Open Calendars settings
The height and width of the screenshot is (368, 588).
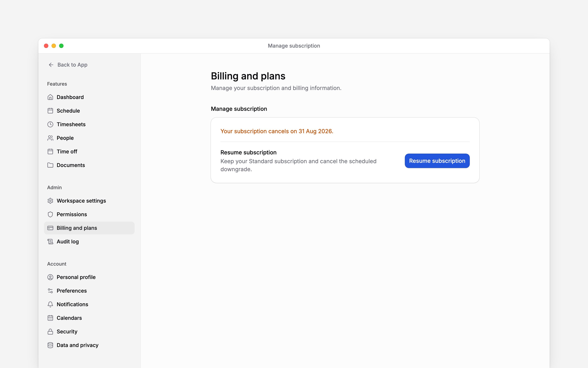89,318
